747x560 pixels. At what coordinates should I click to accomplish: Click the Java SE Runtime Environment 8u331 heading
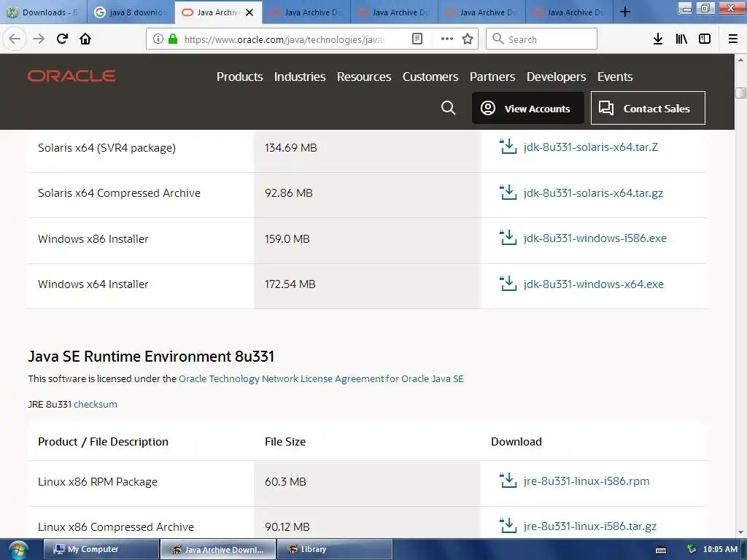(151, 356)
